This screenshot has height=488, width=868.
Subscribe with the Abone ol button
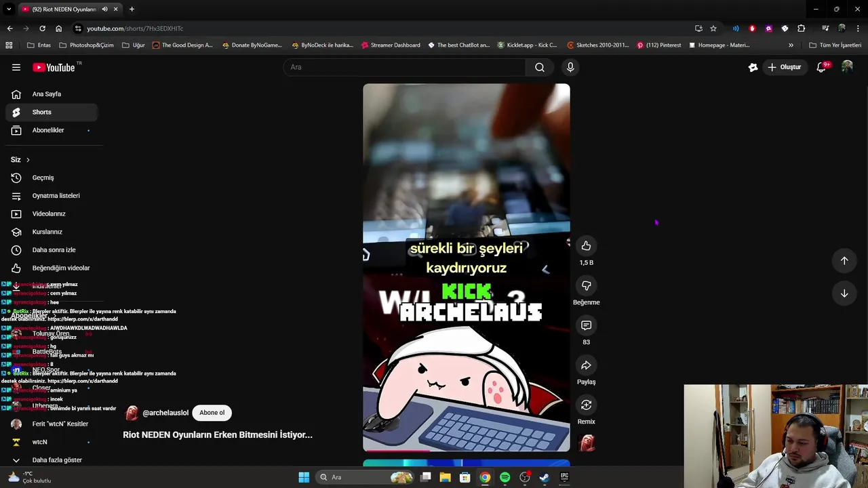pyautogui.click(x=212, y=413)
